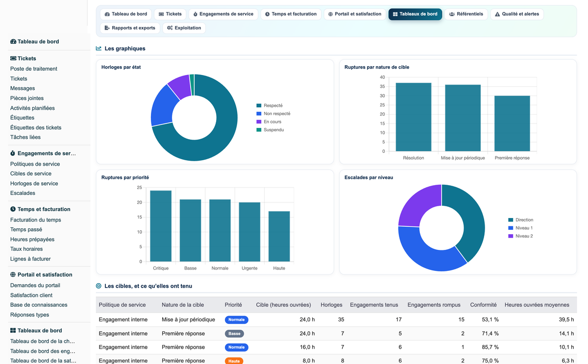The image size is (588, 364).
Task: Click the grid icon beside sidebar Tableaux de bord
Action: [13, 331]
